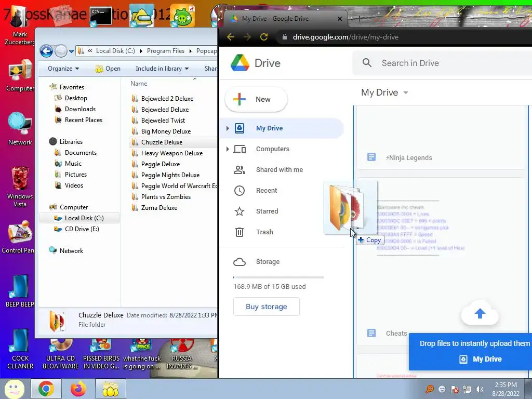
Task: Expand the Computers tree arrow
Action: point(228,149)
